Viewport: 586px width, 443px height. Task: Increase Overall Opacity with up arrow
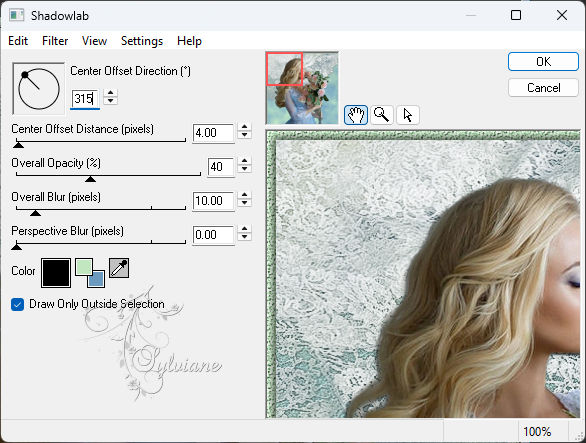pyautogui.click(x=244, y=161)
